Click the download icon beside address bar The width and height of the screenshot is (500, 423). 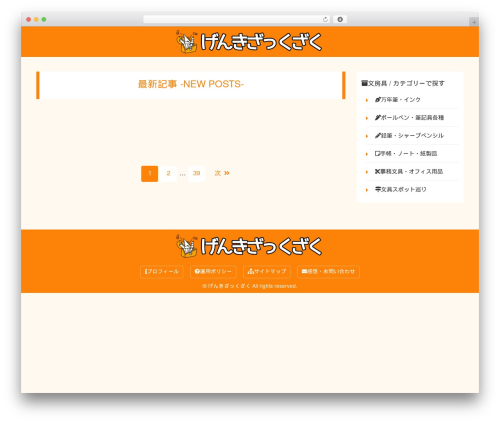[340, 19]
